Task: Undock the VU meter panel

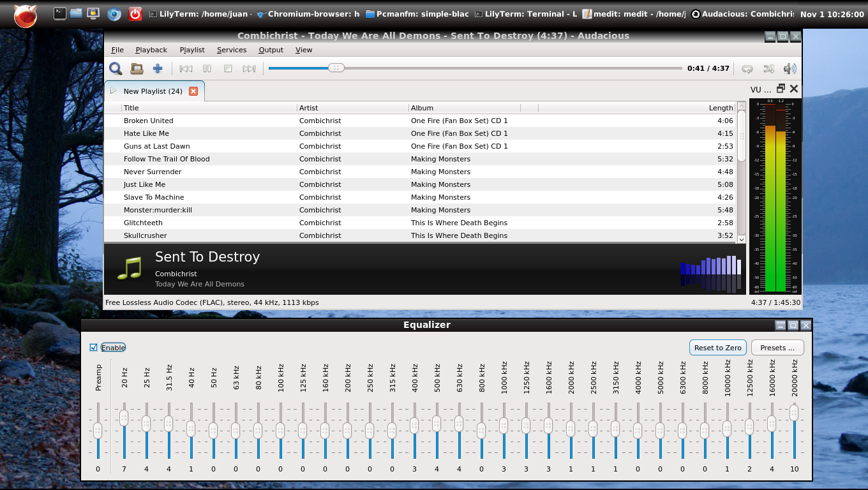Action: click(x=781, y=89)
